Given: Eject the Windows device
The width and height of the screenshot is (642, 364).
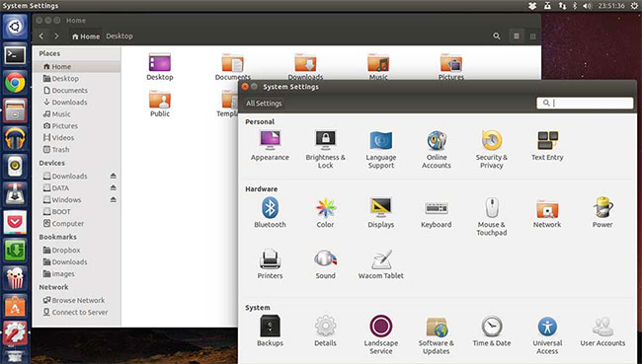Looking at the screenshot, I should [x=113, y=199].
